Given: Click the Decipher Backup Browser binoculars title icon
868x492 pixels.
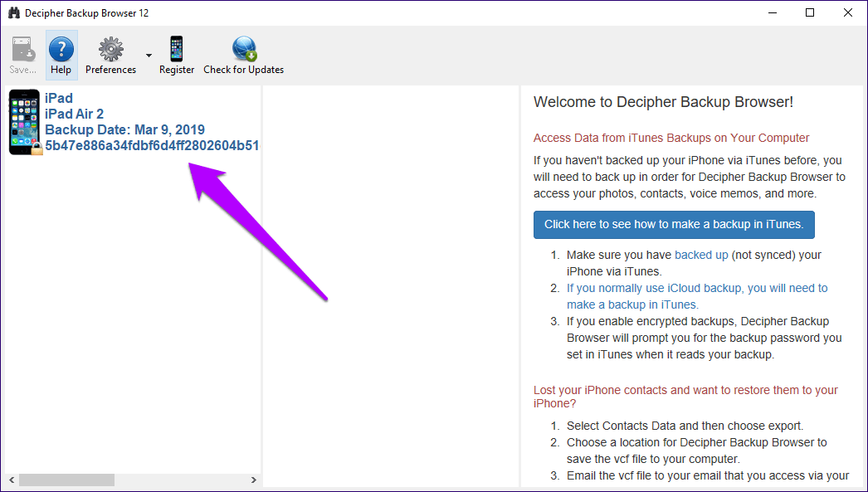Looking at the screenshot, I should tap(14, 12).
